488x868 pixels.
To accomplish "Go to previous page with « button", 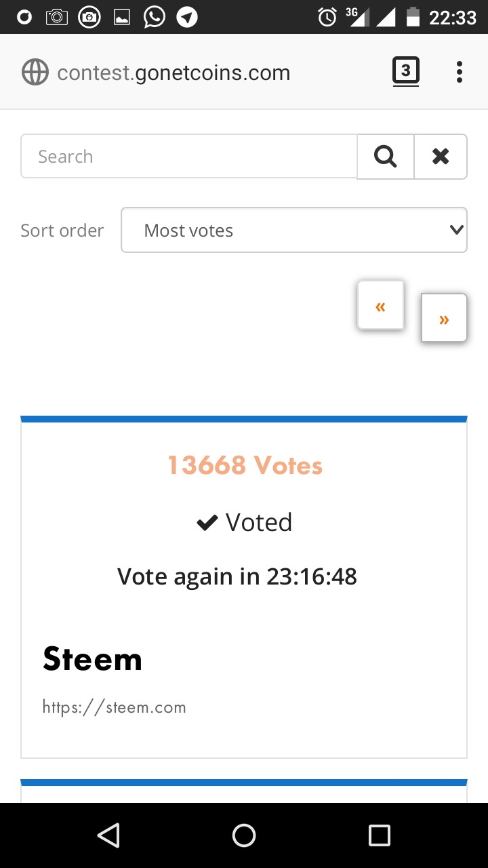I will click(381, 306).
